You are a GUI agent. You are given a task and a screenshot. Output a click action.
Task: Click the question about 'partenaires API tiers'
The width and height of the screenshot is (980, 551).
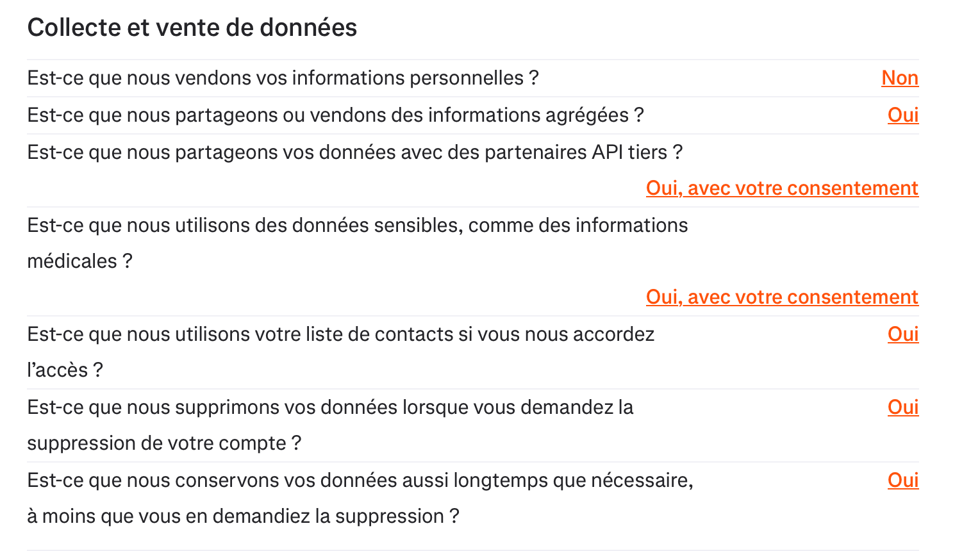point(354,152)
